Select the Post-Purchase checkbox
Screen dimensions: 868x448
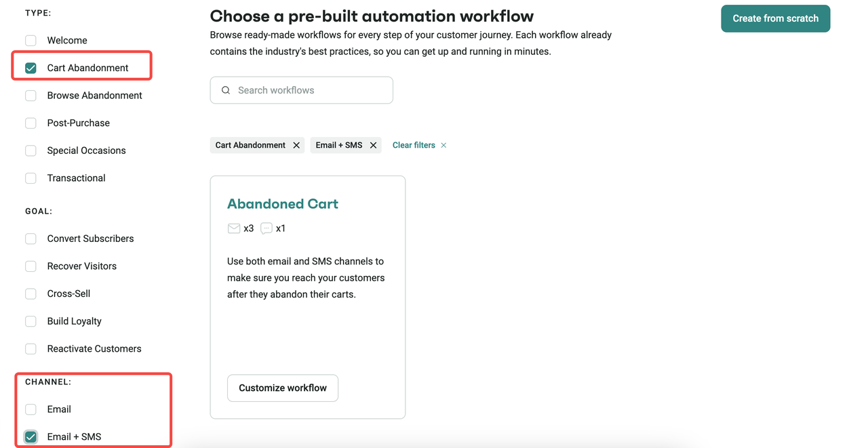pyautogui.click(x=31, y=123)
